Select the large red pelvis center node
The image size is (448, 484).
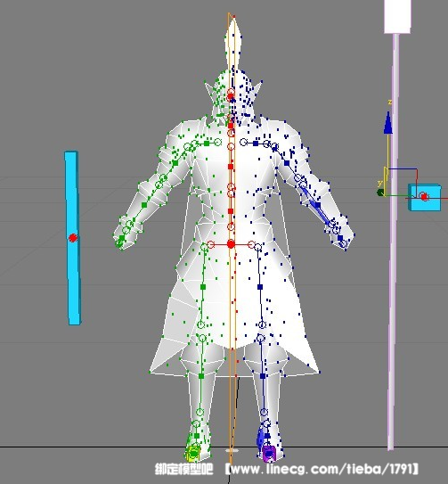pos(231,244)
